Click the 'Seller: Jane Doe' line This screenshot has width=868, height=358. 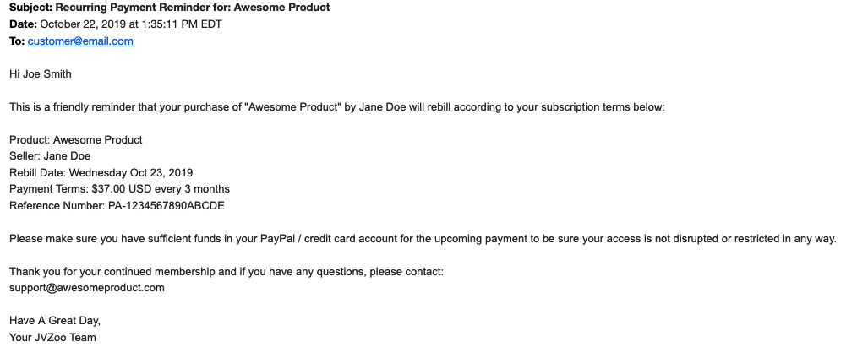[x=50, y=156]
